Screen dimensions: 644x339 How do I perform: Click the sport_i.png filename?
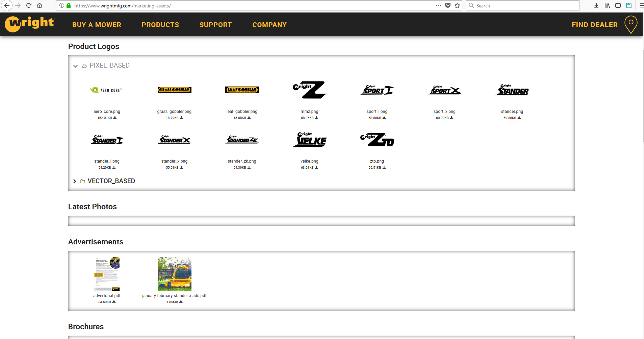(377, 112)
